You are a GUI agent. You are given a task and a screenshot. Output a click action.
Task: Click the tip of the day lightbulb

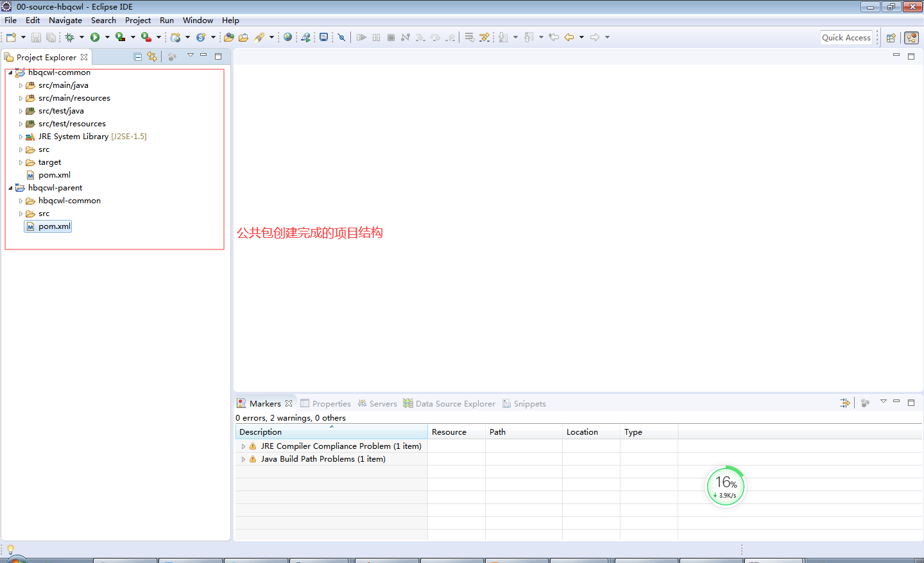click(x=10, y=550)
